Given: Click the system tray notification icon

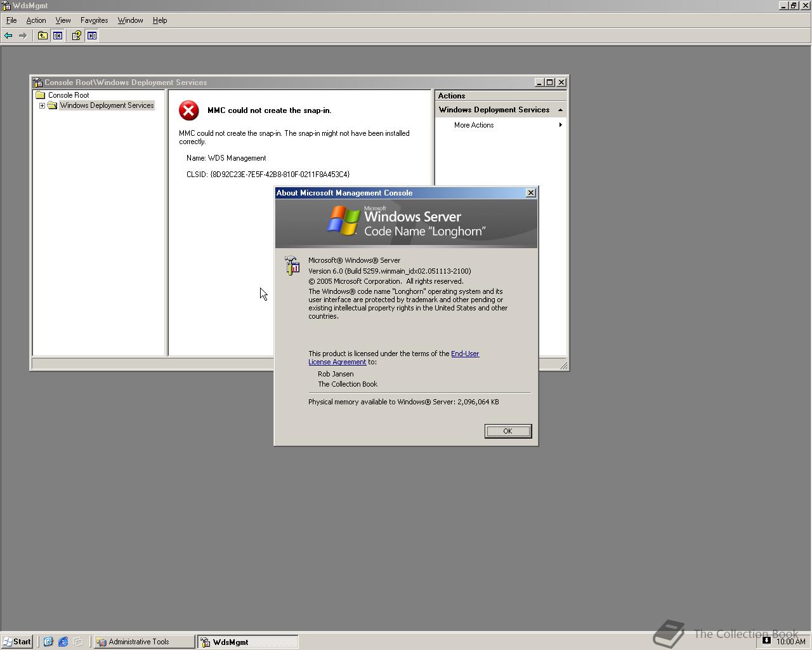Looking at the screenshot, I should (x=766, y=640).
